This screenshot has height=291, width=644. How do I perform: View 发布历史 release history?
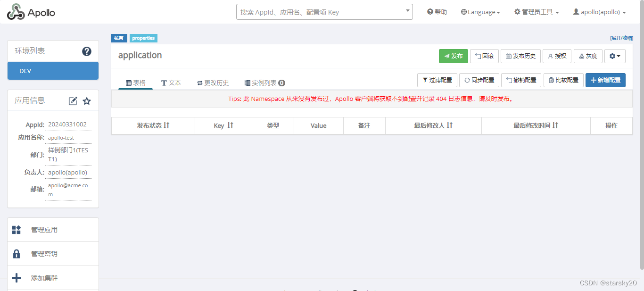tap(520, 56)
